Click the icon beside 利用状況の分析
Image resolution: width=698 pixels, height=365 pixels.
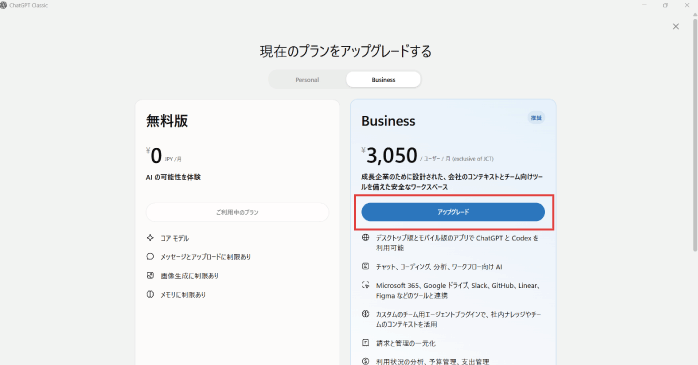(365, 361)
